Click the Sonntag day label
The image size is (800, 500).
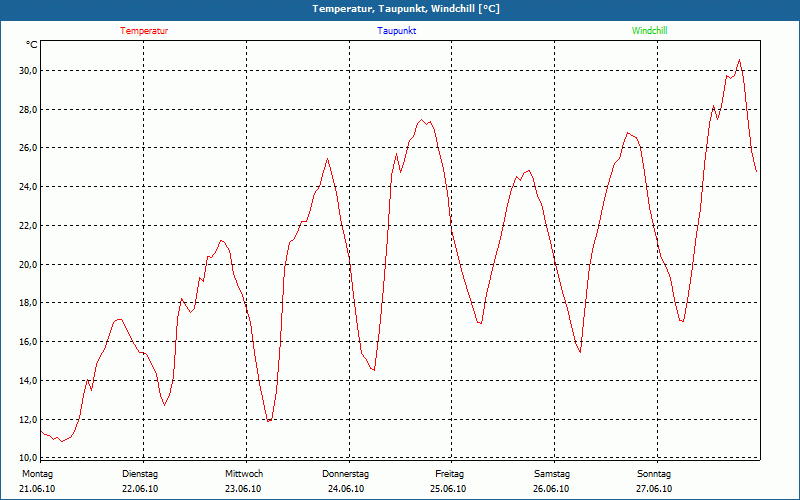coord(654,474)
